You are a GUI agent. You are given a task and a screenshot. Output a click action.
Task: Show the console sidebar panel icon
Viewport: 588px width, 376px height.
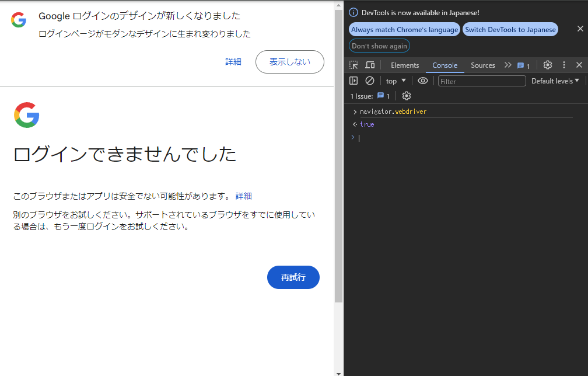(x=353, y=81)
